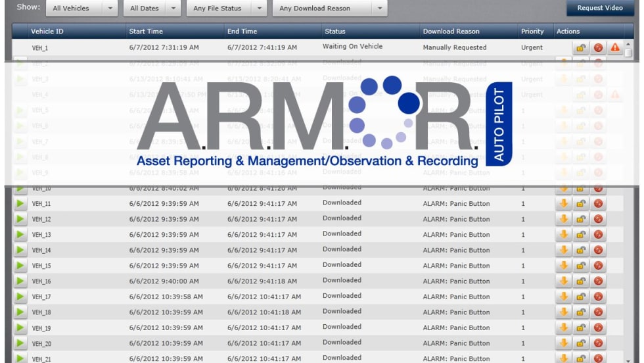Click the scrollbar up arrow in table
The width and height of the screenshot is (644, 363).
click(628, 43)
